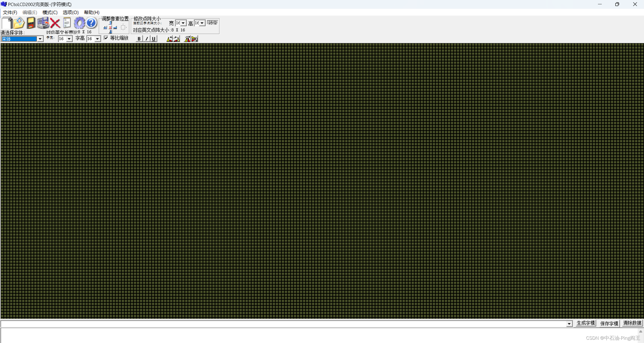
Task: Click the new file blank-page icon
Action: (x=7, y=23)
